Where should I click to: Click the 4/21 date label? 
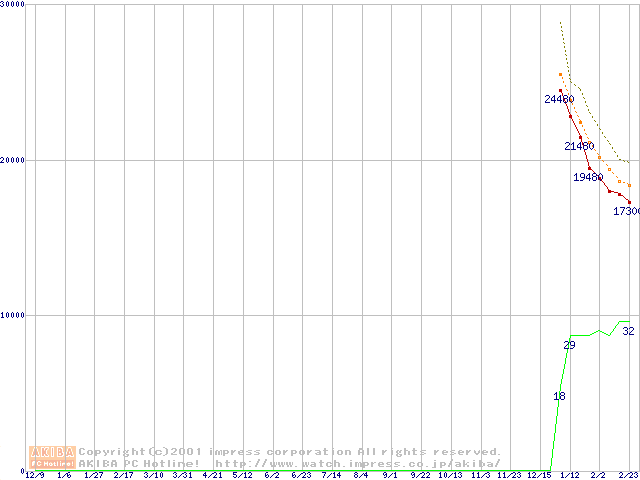(213, 476)
